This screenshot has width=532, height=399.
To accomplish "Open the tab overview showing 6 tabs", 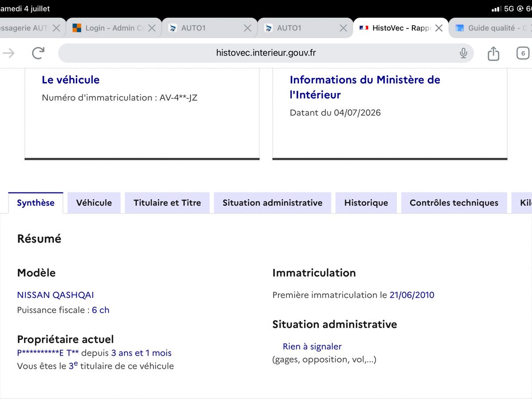I will point(523,53).
